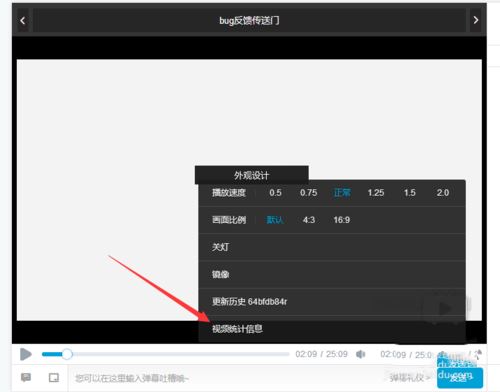The image size is (500, 392).
Task: Choose 关灯 from context menu
Action: (x=332, y=247)
